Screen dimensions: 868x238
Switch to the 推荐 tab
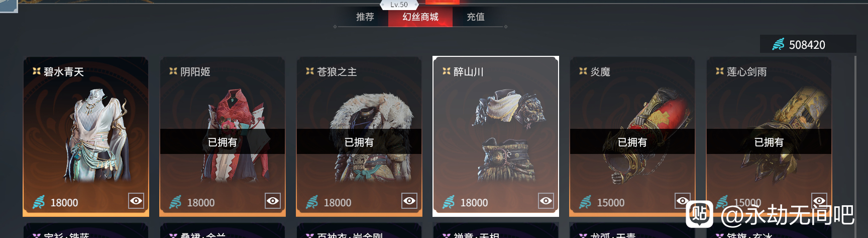(x=365, y=17)
